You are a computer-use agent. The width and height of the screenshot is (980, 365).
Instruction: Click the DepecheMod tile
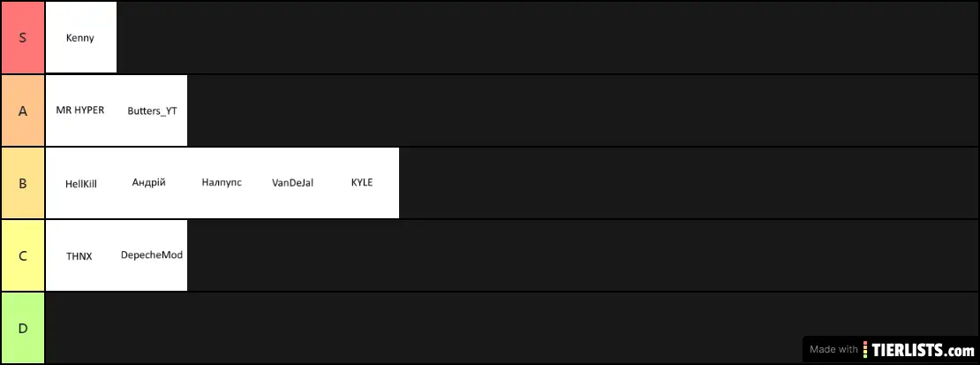(x=152, y=255)
